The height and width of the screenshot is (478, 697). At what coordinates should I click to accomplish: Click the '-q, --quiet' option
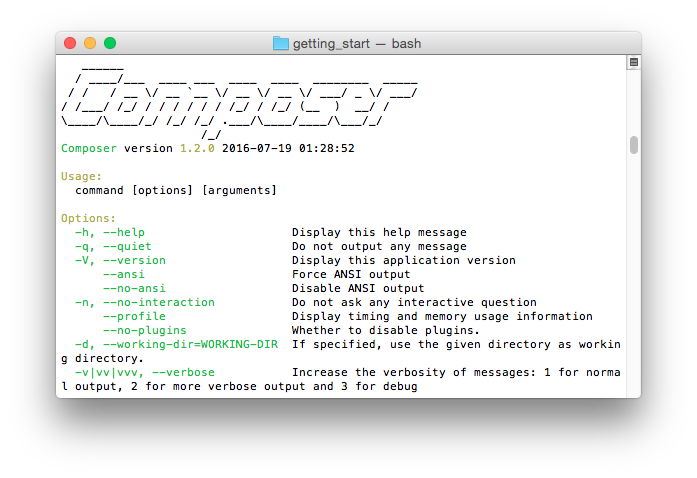[113, 246]
